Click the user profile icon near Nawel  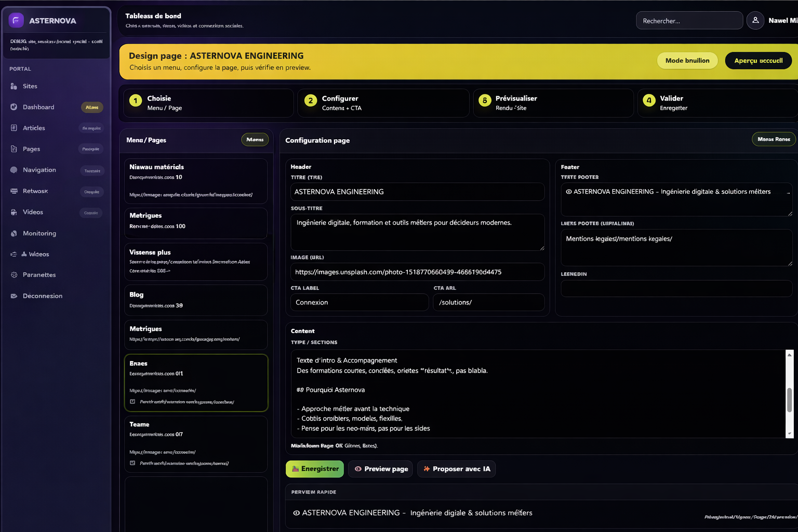(755, 20)
